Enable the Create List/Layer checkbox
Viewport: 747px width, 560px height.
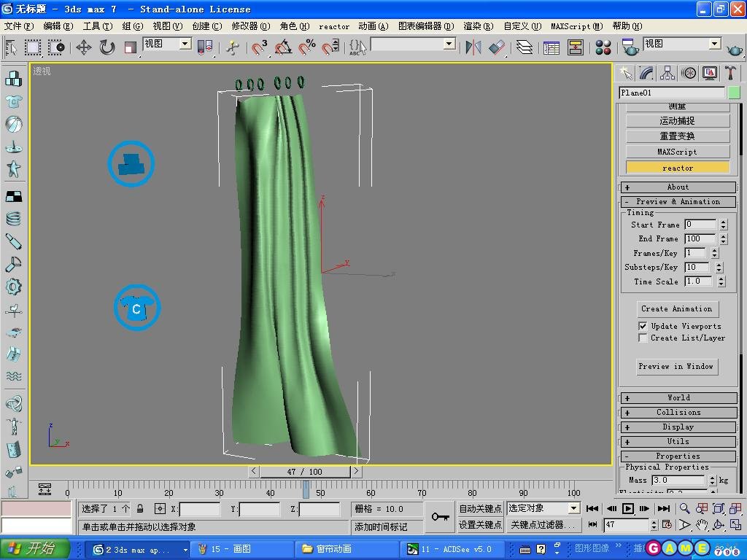click(643, 338)
